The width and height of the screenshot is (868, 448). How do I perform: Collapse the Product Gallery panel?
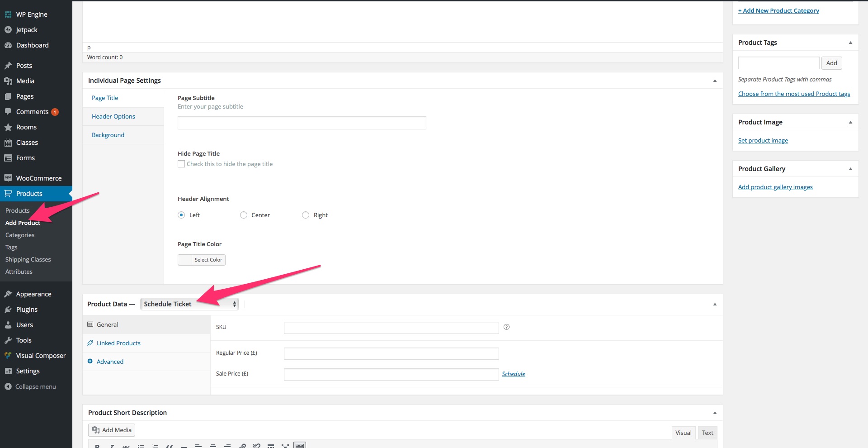click(x=850, y=169)
